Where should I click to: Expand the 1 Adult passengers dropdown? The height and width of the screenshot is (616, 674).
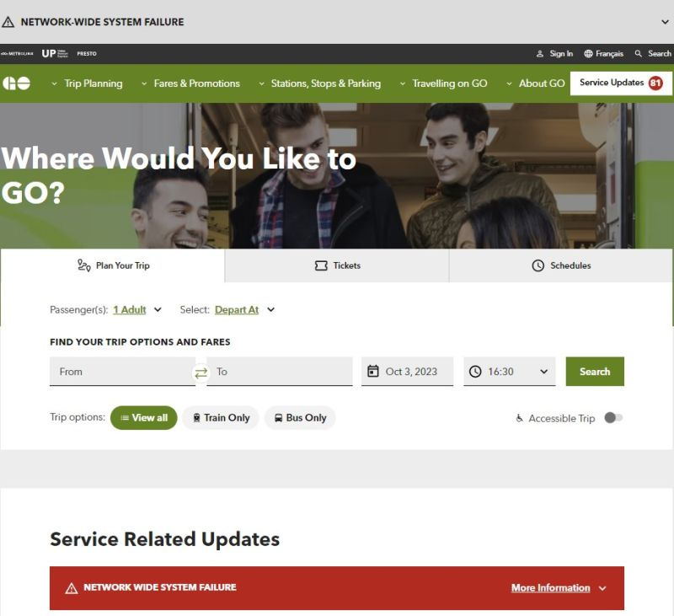coord(137,309)
